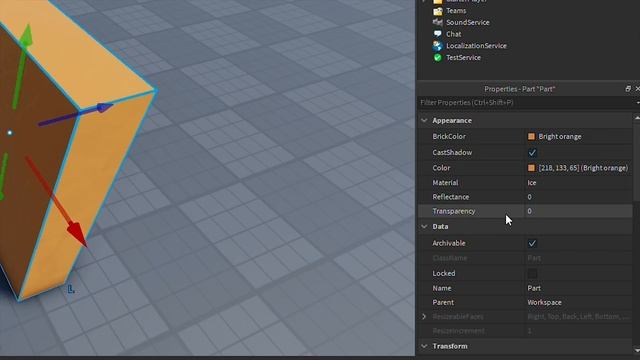The height and width of the screenshot is (360, 640).
Task: Select the Name property label
Action: 442,288
